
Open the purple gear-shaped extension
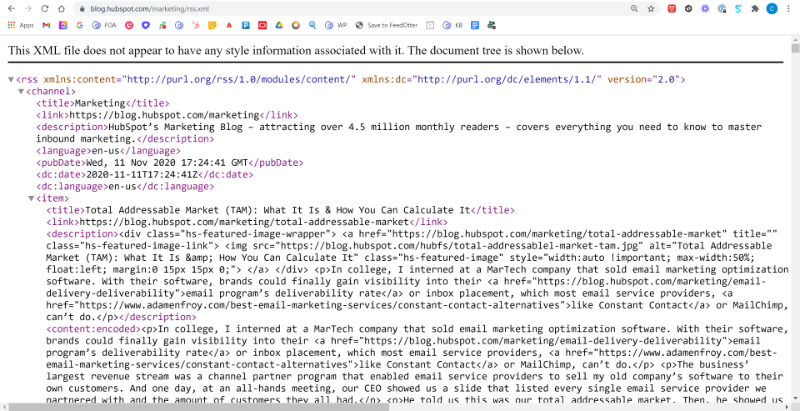pyautogui.click(x=705, y=9)
